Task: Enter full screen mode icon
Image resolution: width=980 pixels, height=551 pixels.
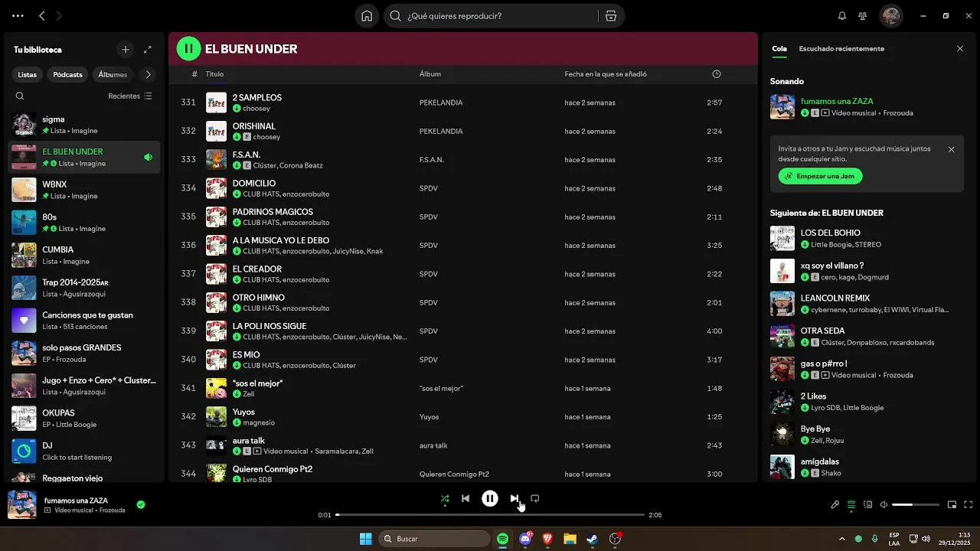Action: (969, 505)
